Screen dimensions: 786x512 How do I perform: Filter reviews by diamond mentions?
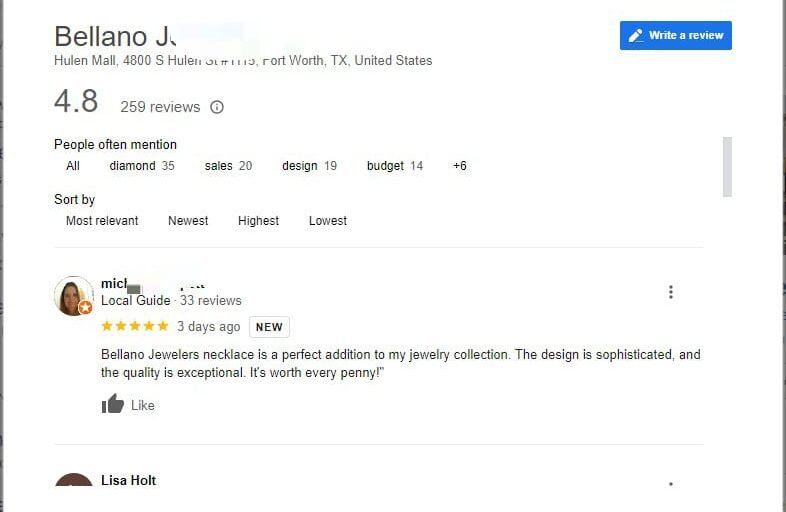(x=142, y=166)
